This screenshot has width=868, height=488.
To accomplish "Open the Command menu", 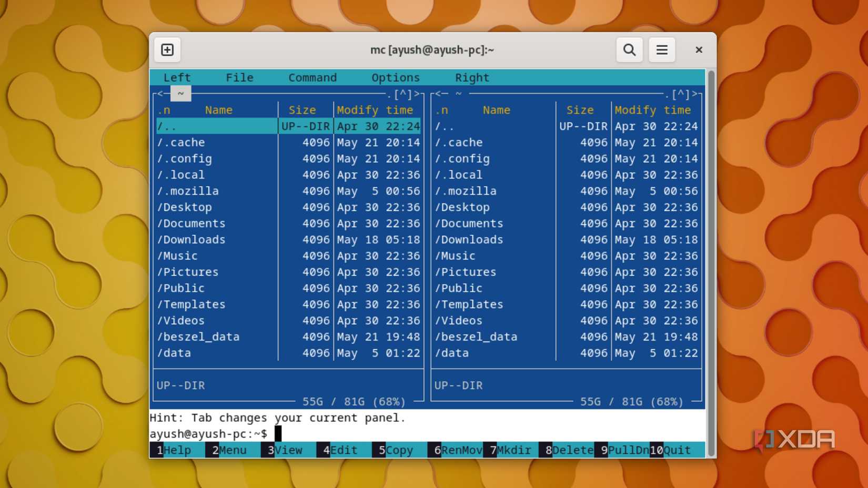I will coord(312,77).
